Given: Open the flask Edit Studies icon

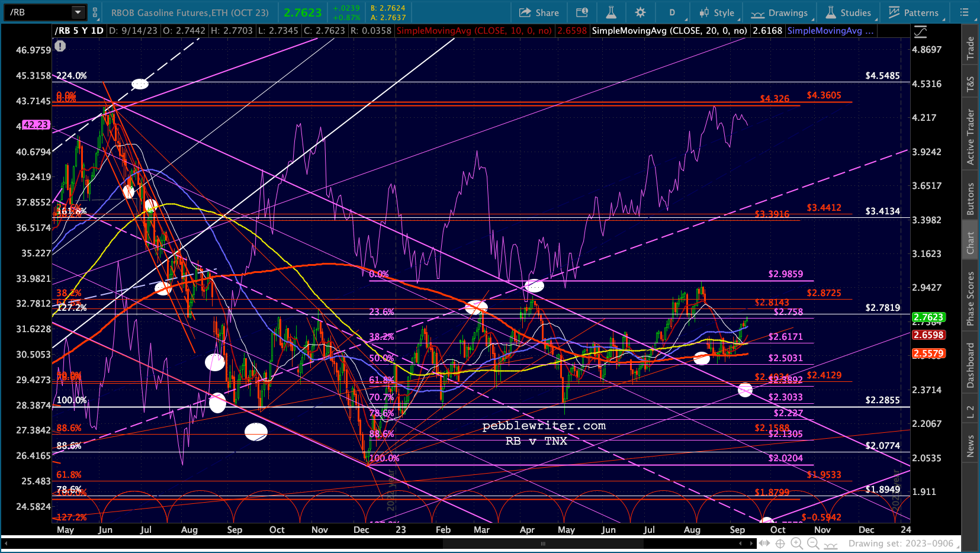Looking at the screenshot, I should [x=611, y=12].
